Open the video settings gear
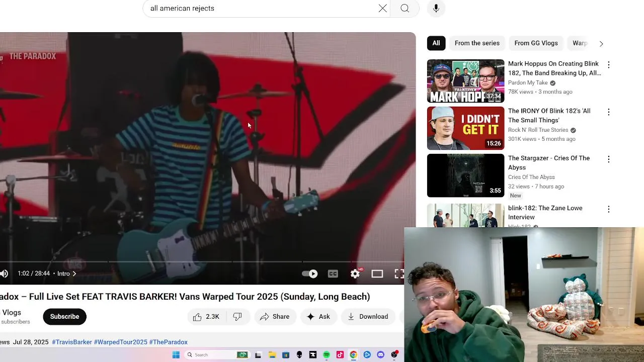 coord(356,274)
